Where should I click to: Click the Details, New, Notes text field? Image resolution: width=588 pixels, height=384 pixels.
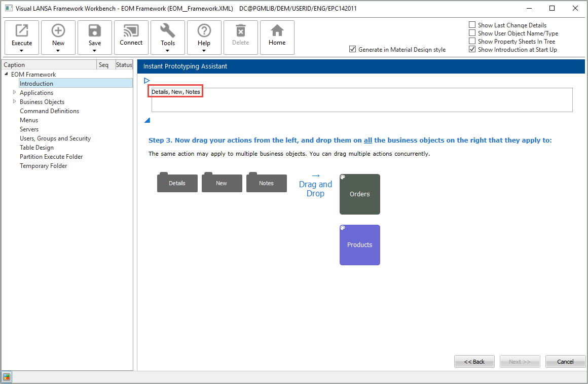pyautogui.click(x=361, y=100)
